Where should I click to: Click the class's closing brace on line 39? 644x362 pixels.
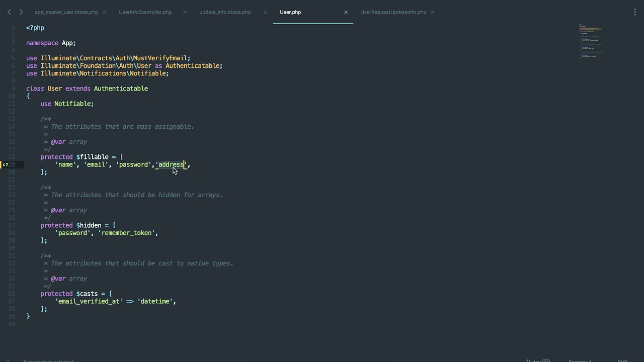point(28,316)
